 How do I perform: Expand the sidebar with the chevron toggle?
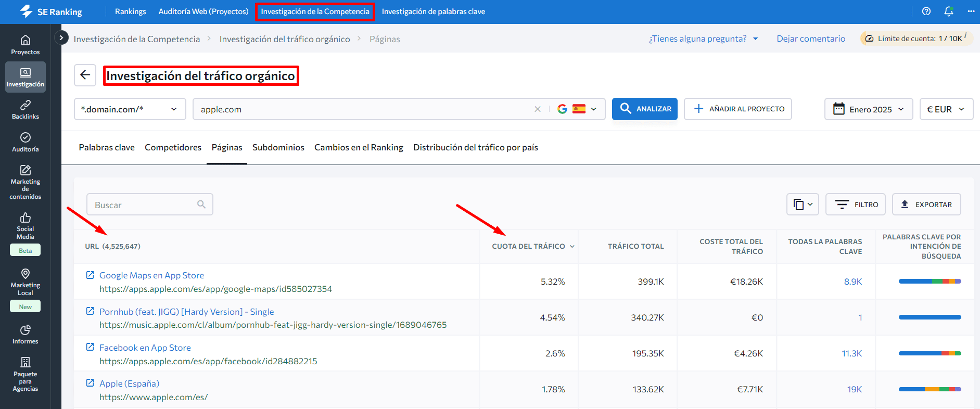click(61, 37)
